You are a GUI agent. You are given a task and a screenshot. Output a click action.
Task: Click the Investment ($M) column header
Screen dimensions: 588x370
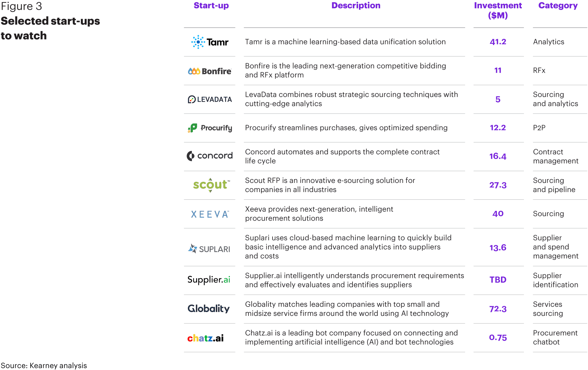[x=498, y=10]
